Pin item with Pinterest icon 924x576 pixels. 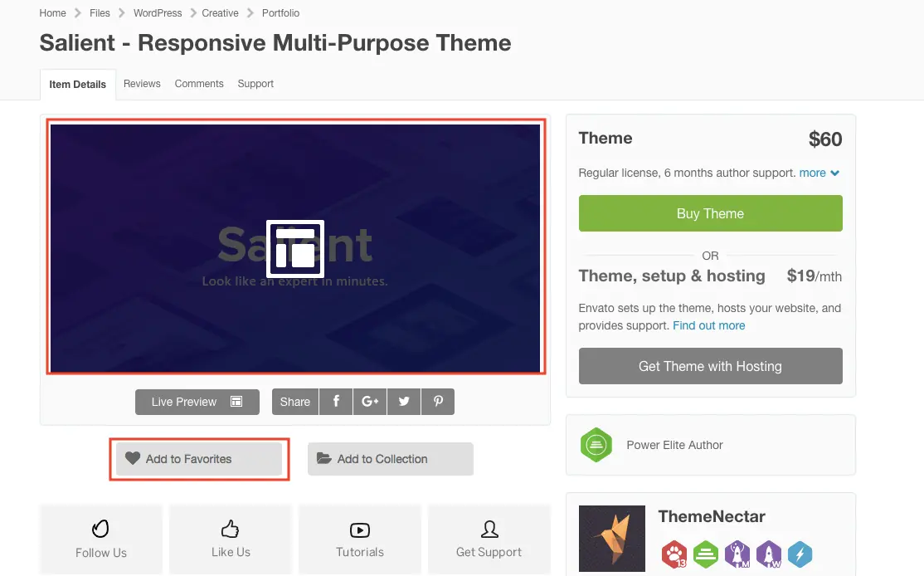(x=438, y=402)
